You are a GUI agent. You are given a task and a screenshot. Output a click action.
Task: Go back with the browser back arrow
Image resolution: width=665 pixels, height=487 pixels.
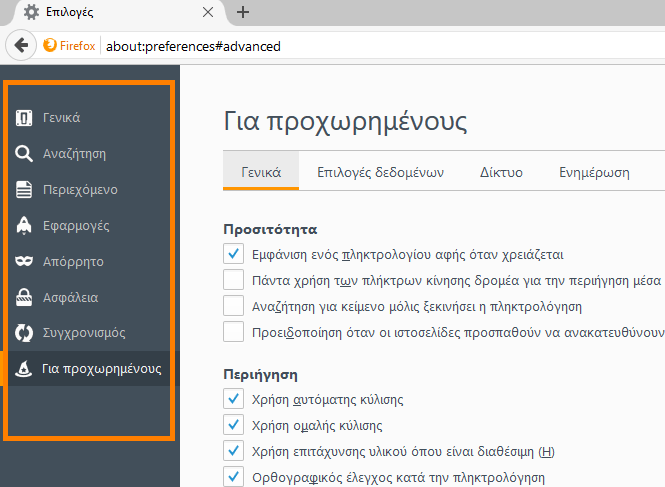pyautogui.click(x=21, y=45)
